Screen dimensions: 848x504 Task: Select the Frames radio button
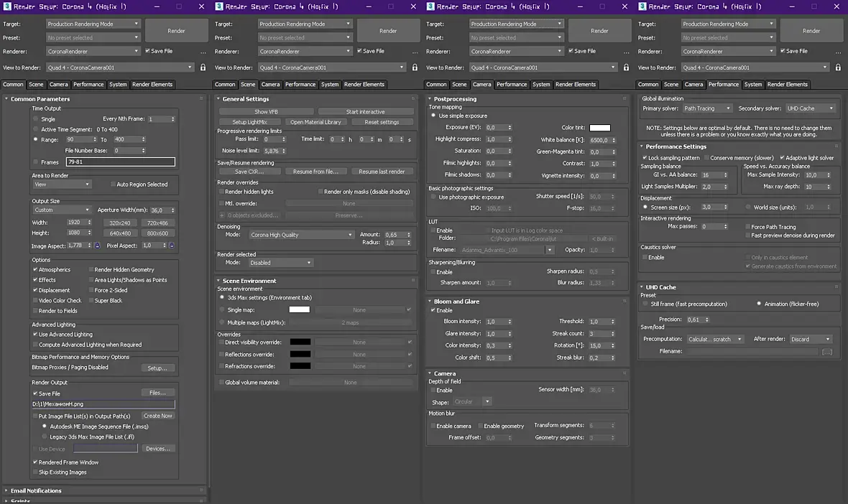[36, 162]
